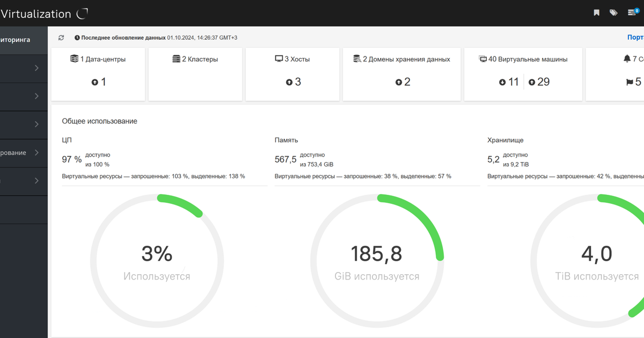Open the monitoring panel sidebar item

tap(24, 40)
